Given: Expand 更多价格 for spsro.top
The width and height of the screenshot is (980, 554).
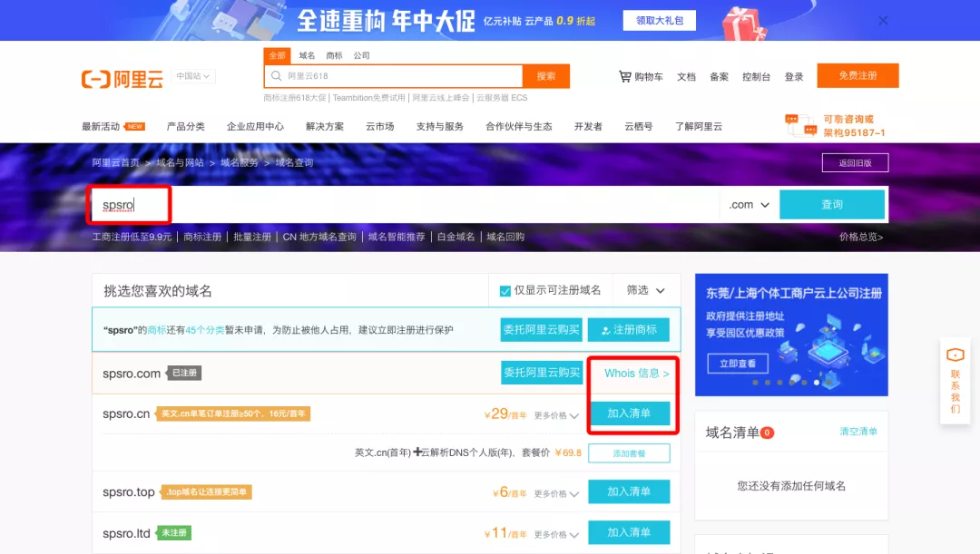Looking at the screenshot, I should pos(556,493).
